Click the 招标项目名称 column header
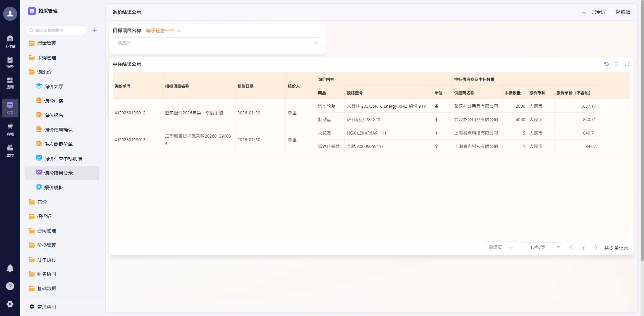This screenshot has height=316, width=644. (199, 86)
